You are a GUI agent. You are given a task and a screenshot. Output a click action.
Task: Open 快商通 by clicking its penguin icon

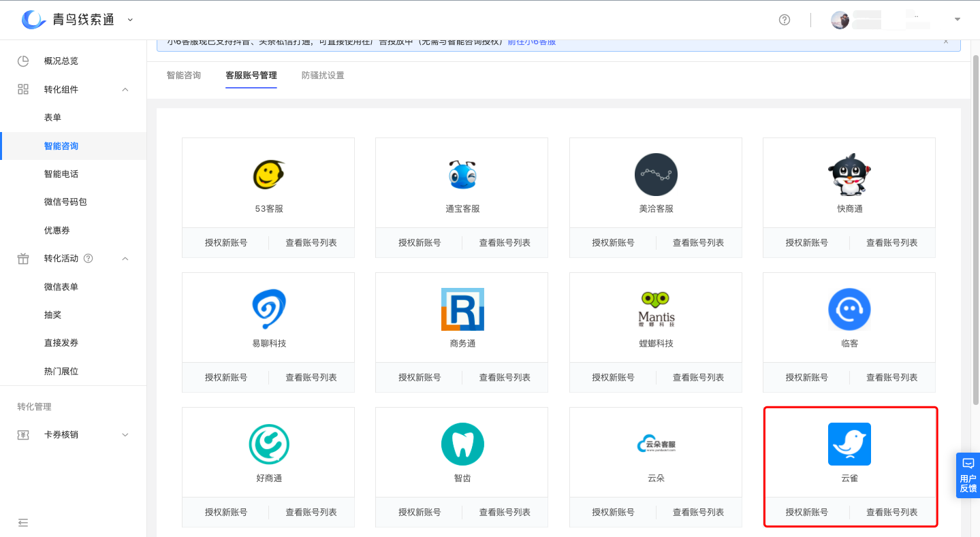pyautogui.click(x=849, y=174)
